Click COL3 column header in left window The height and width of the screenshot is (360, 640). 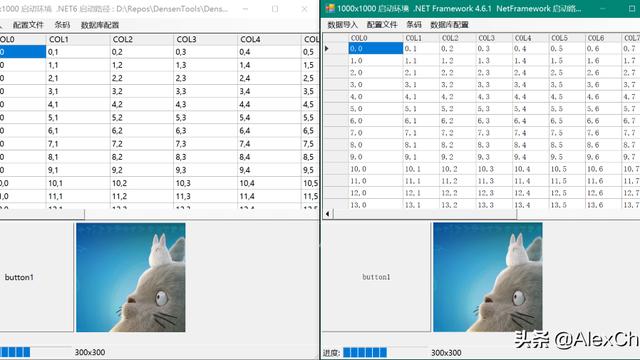[206, 39]
